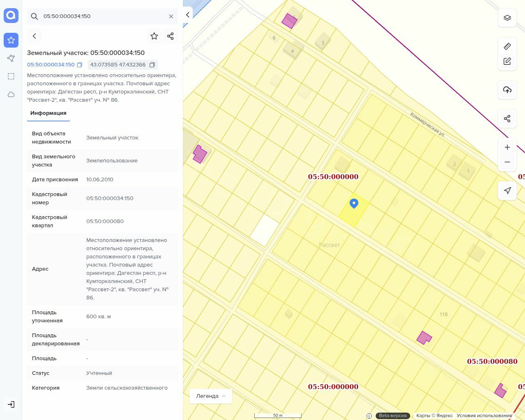Open favorites in the left sidebar
Viewport: 525px width, 420px height.
[x=11, y=40]
